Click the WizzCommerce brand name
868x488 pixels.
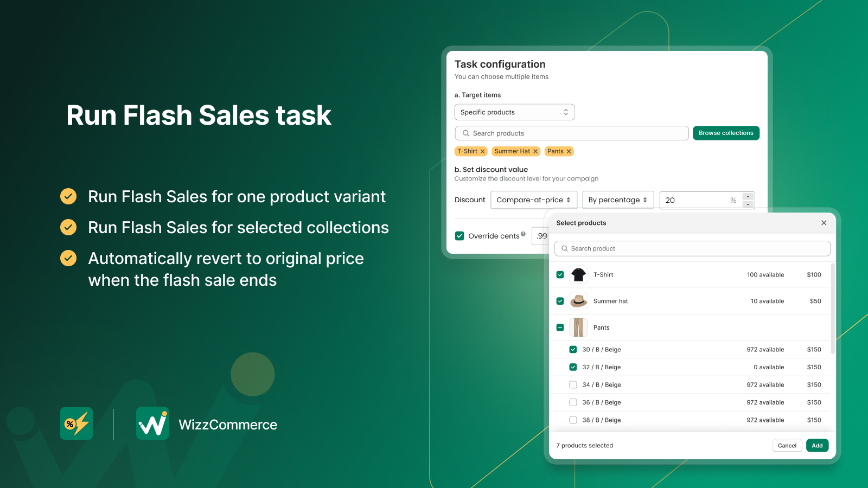(x=228, y=425)
